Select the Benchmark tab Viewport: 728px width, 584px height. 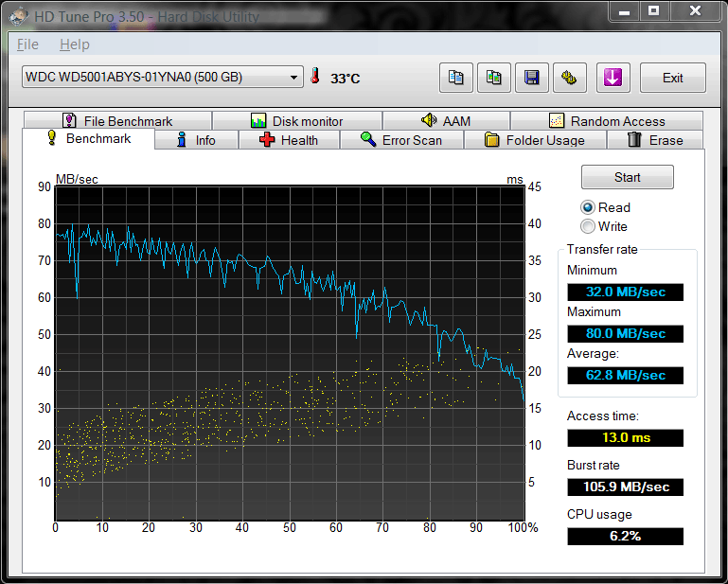coord(89,138)
